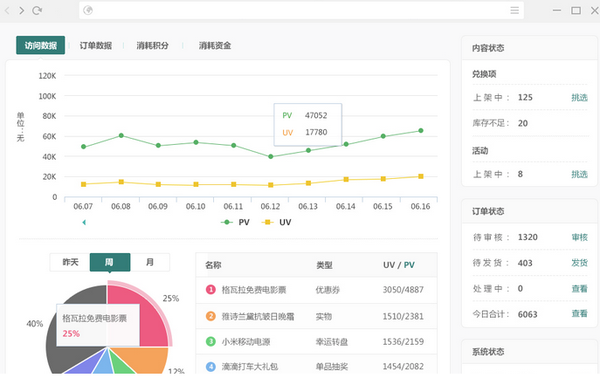Click the 今日合计 count 6063
The height and width of the screenshot is (385, 600).
click(528, 314)
